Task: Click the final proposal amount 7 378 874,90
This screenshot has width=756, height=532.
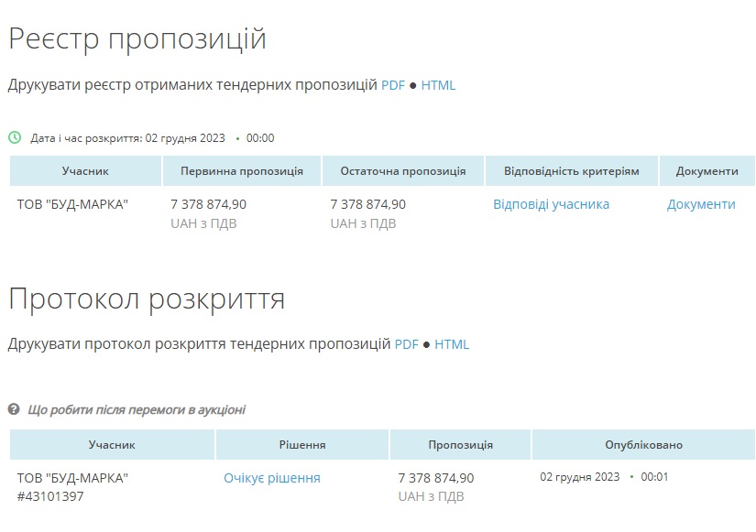Action: click(x=367, y=204)
